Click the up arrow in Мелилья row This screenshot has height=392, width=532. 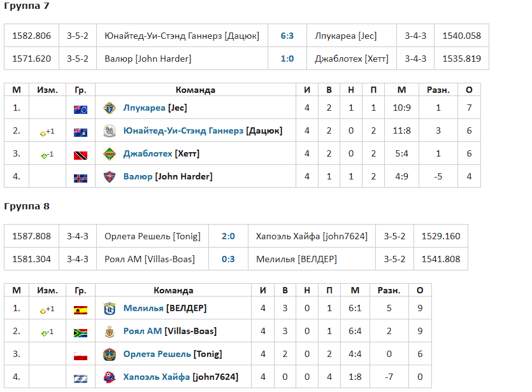(x=43, y=311)
